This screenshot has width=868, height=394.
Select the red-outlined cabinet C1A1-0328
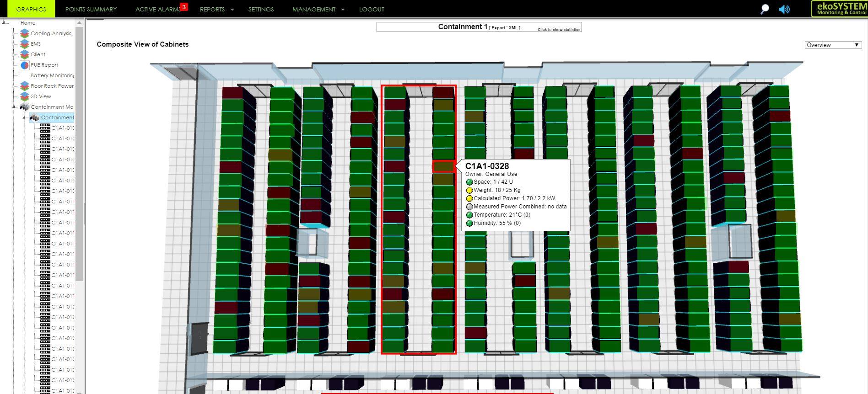[x=443, y=166]
